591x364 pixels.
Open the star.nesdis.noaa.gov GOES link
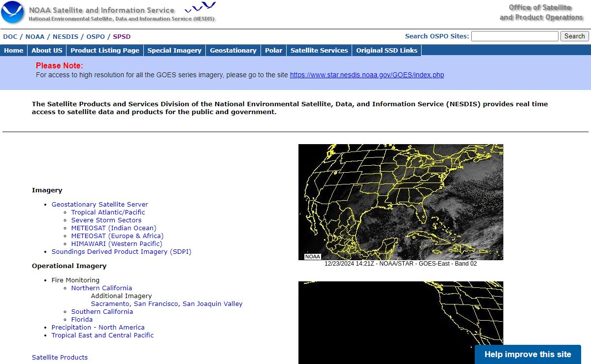pyautogui.click(x=367, y=75)
